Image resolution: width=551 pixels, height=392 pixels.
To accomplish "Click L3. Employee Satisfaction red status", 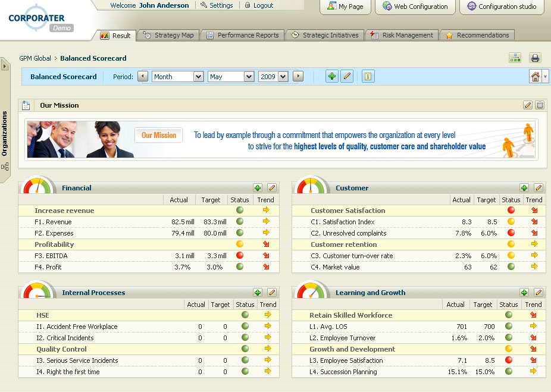I will pyautogui.click(x=509, y=360).
